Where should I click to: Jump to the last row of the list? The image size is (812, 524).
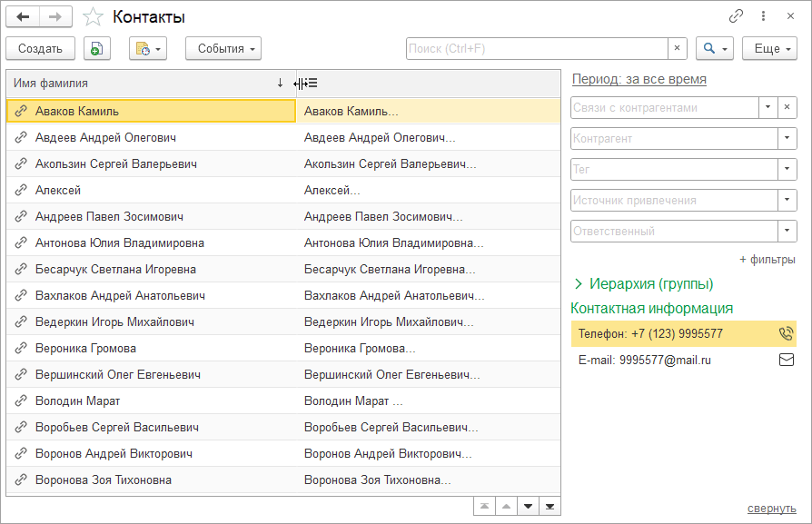click(550, 506)
